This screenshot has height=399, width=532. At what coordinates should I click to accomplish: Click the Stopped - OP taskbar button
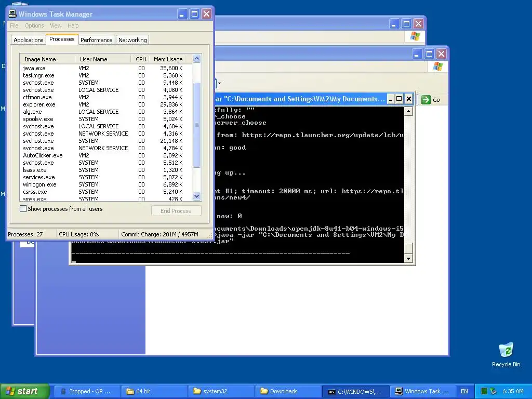tap(87, 391)
